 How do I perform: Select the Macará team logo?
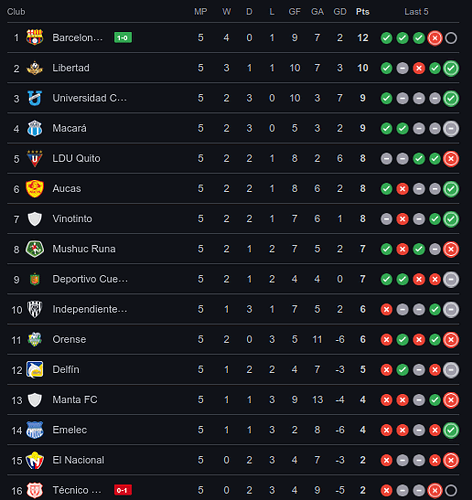point(35,128)
